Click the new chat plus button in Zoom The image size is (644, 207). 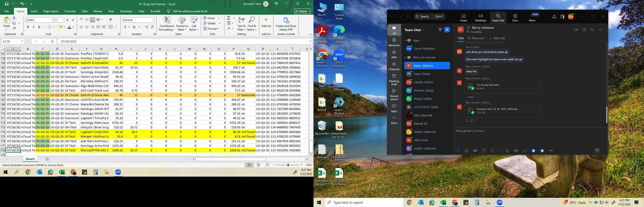click(447, 30)
